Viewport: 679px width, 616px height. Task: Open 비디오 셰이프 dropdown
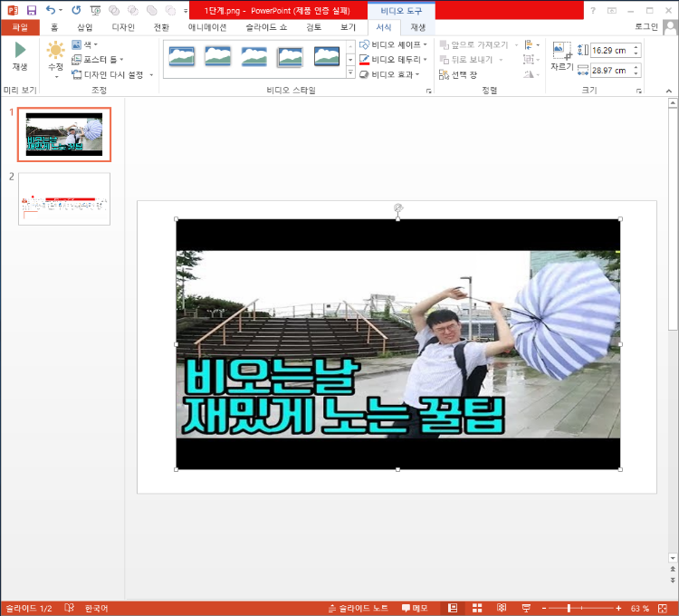pyautogui.click(x=393, y=44)
